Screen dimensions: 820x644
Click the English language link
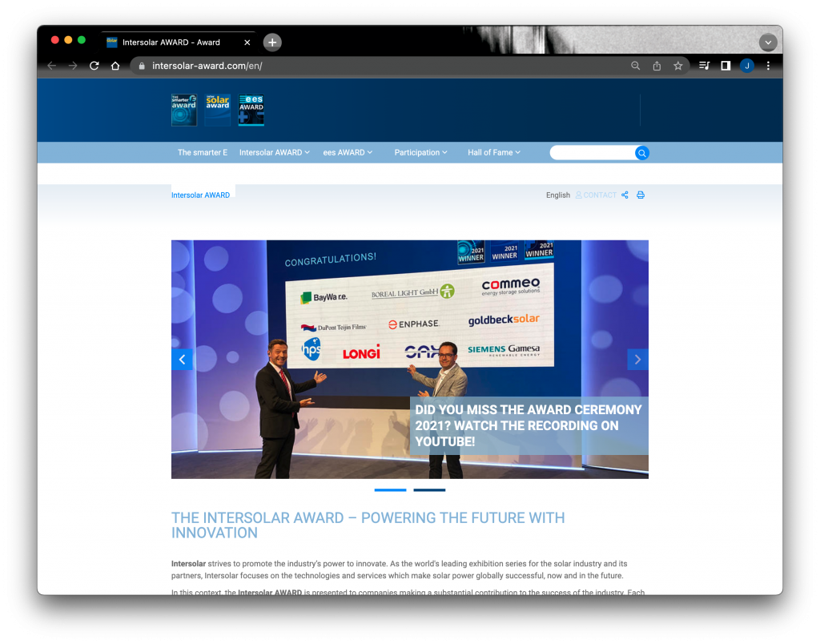pos(557,195)
